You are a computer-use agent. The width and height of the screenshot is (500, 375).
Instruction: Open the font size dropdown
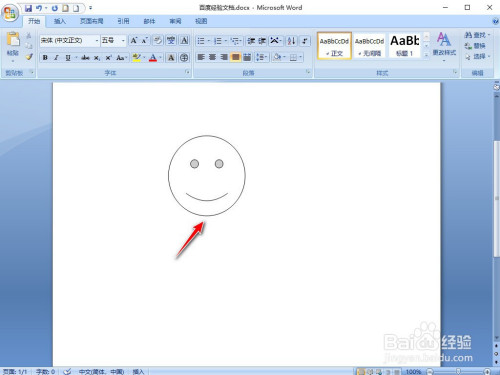(x=123, y=41)
